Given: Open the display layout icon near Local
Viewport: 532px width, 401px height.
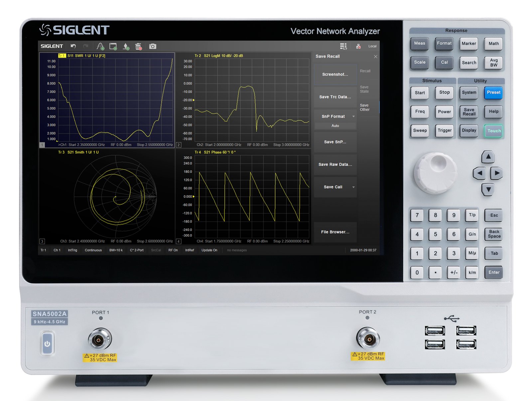Looking at the screenshot, I should [x=343, y=46].
